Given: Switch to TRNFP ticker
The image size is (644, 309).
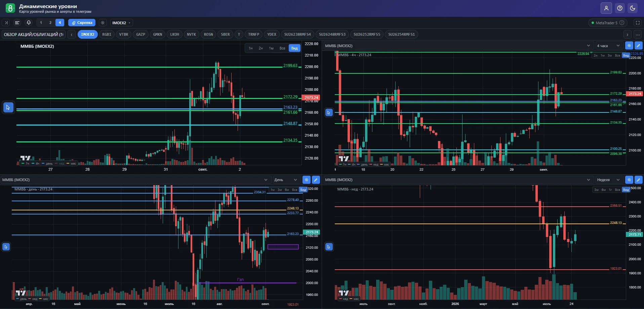Looking at the screenshot, I should [254, 34].
